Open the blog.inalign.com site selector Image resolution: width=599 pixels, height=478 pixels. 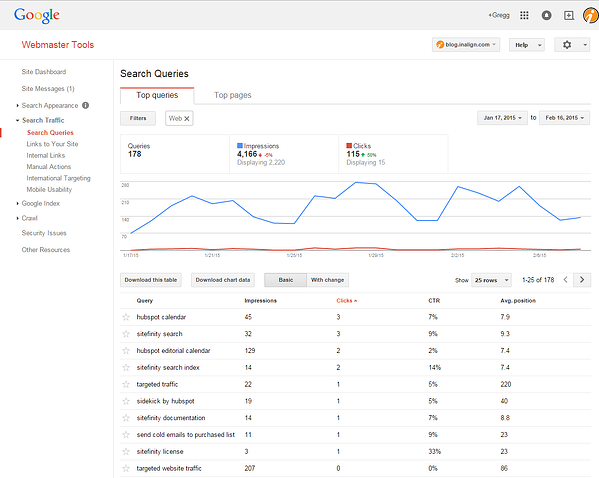click(x=466, y=45)
